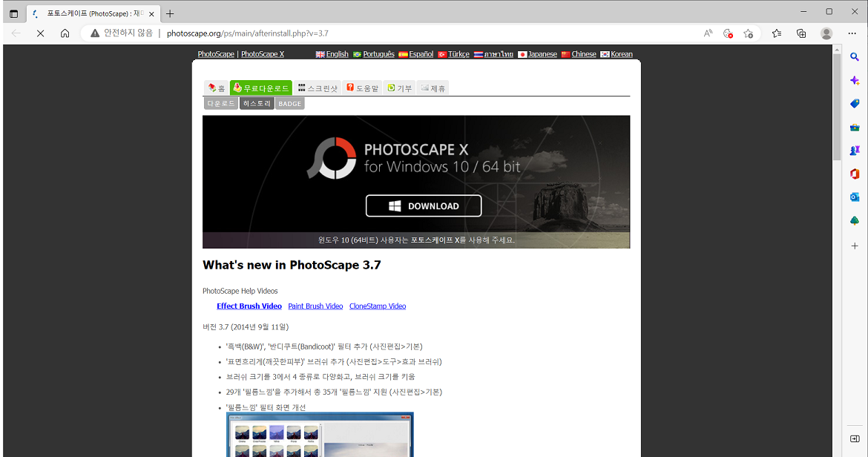Viewport: 868px width, 457px height.
Task: Click the 포토스케이프 X를 사용해 주세요 banner text
Action: [463, 240]
